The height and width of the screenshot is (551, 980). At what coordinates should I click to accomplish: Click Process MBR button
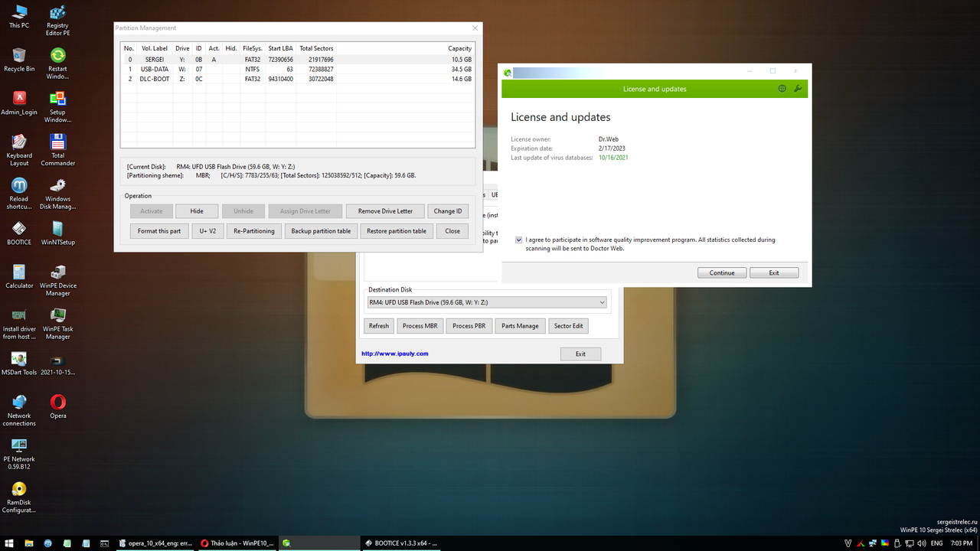tap(420, 326)
